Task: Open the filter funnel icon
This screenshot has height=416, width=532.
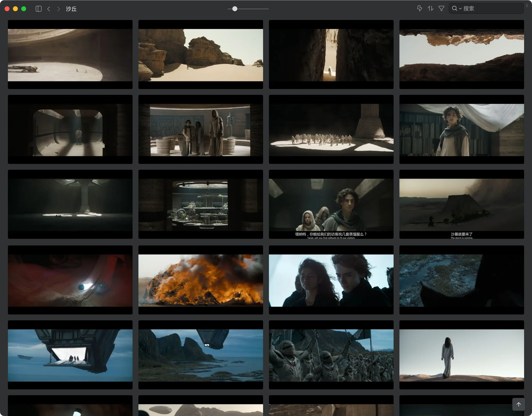Action: click(441, 9)
